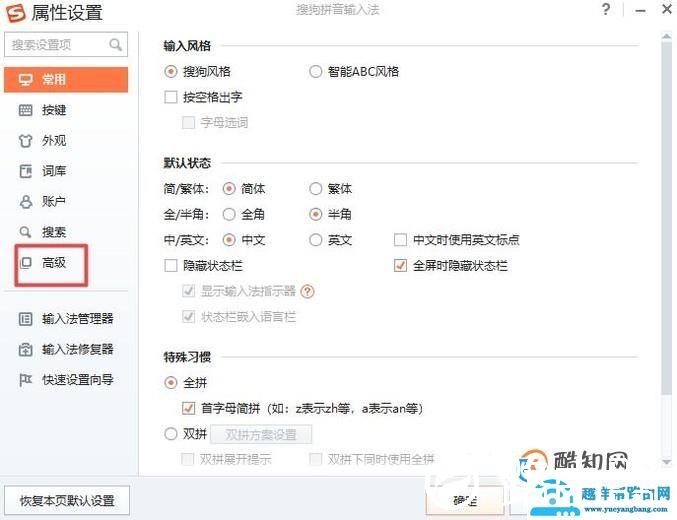This screenshot has width=677, height=520.
Task: Click the flag icon beside 快速设置向导
Action: pyautogui.click(x=25, y=380)
